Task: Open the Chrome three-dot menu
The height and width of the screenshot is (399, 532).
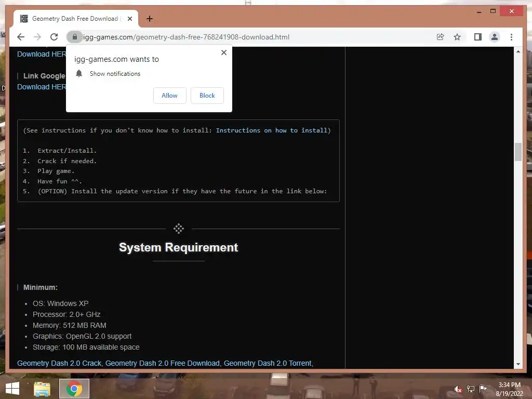Action: pyautogui.click(x=511, y=37)
